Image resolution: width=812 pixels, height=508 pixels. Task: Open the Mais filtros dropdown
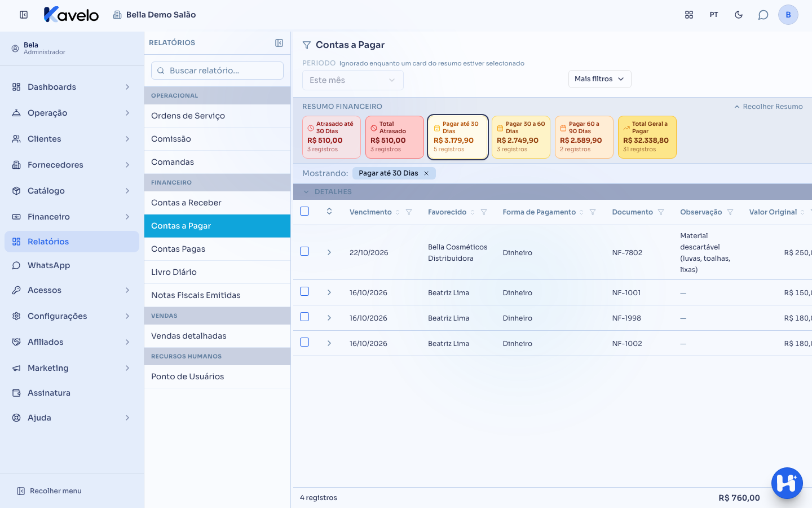tap(599, 79)
